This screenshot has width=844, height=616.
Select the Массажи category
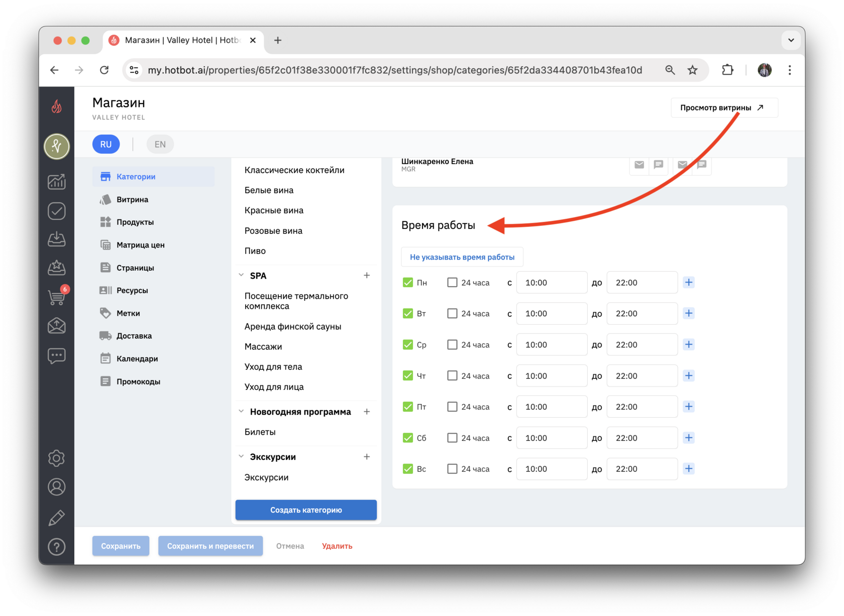pyautogui.click(x=263, y=346)
